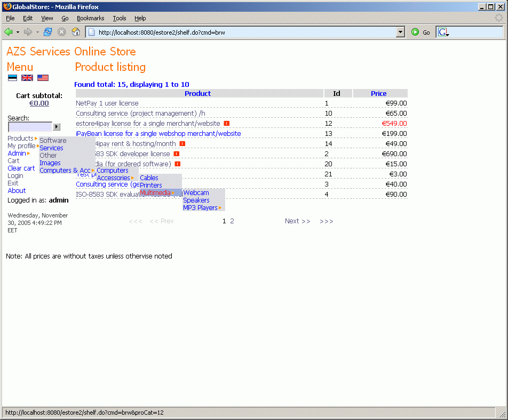Click red info icon beside ordered software media
Image resolution: width=508 pixels, height=420 pixels.
point(178,164)
